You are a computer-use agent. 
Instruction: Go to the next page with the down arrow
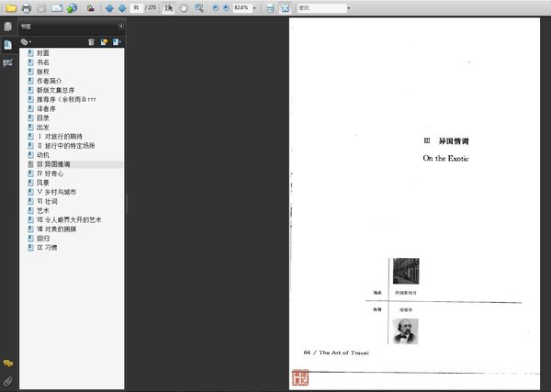click(x=122, y=7)
